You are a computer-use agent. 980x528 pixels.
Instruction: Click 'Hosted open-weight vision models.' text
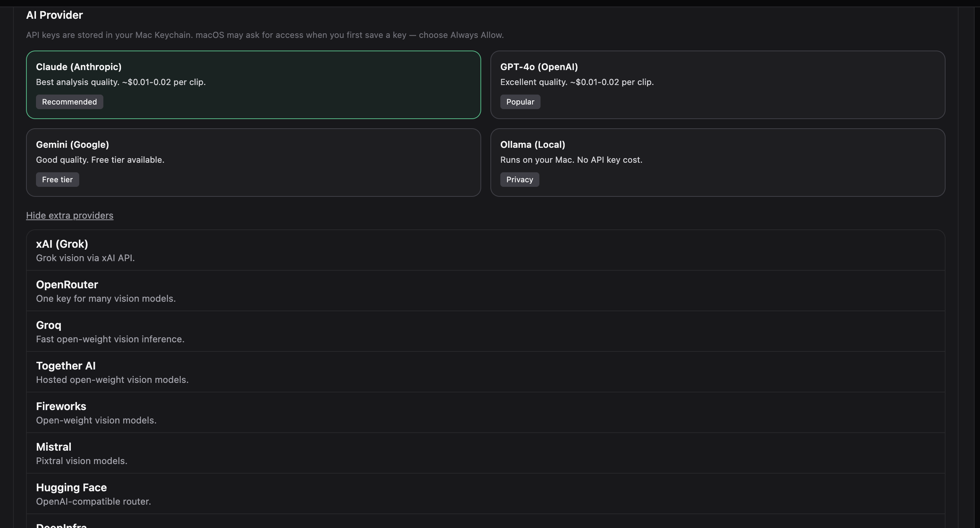112,380
